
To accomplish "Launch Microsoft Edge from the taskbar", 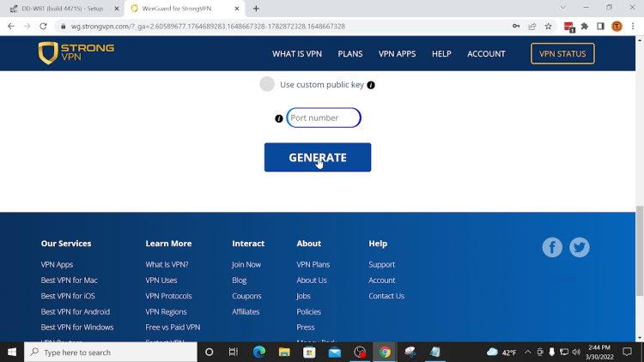I will pyautogui.click(x=258, y=353).
